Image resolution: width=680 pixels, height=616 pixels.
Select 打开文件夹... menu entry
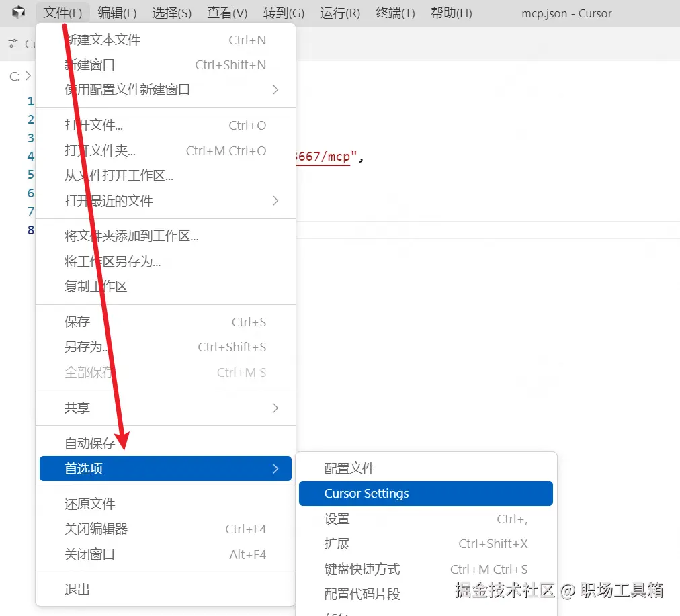(165, 150)
